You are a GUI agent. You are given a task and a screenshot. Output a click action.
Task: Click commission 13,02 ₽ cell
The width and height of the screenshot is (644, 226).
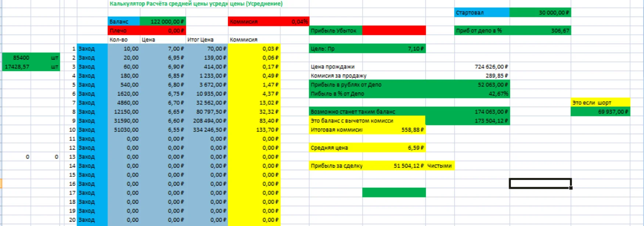tap(254, 103)
